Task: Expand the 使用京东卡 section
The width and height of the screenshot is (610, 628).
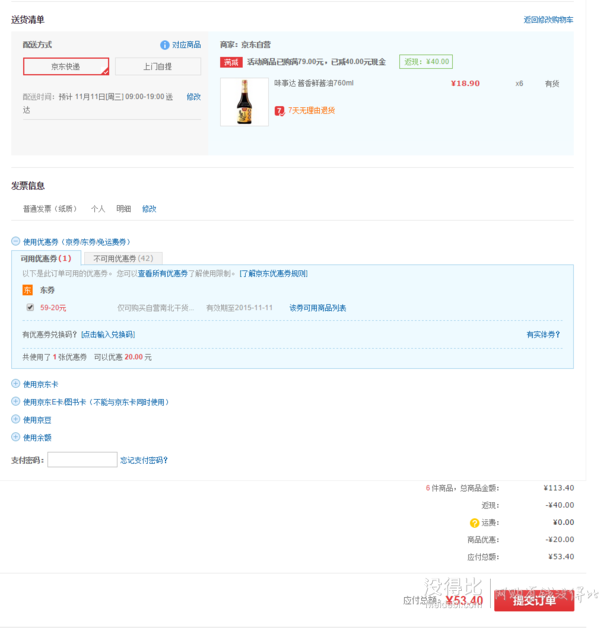Action: [16, 384]
